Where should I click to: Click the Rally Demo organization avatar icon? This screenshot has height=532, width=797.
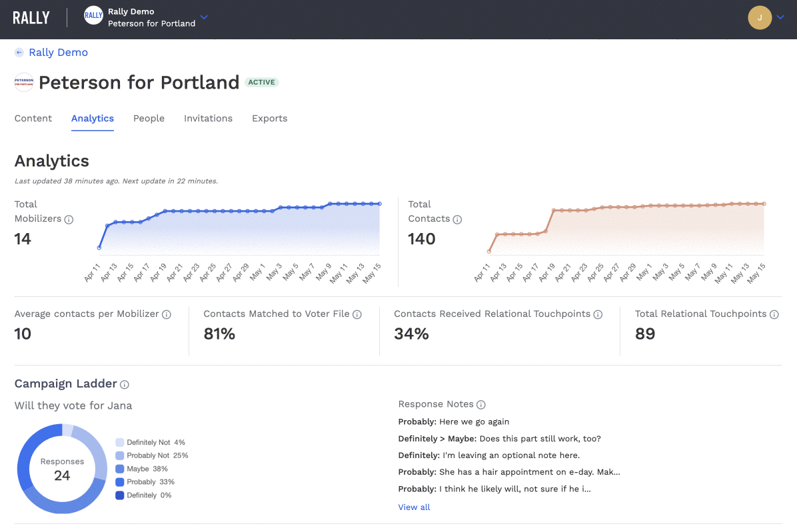coord(93,15)
